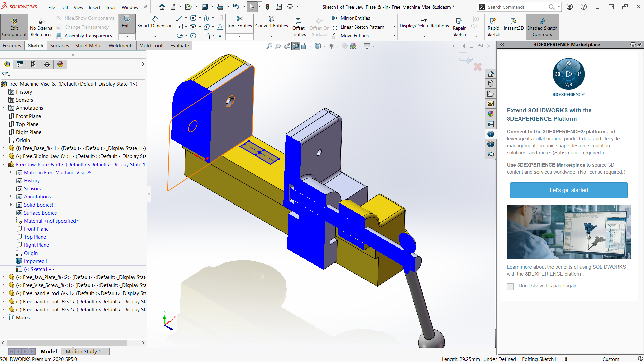Activate Convert Entities tool
Viewport: 644px width, 362px height.
click(271, 22)
